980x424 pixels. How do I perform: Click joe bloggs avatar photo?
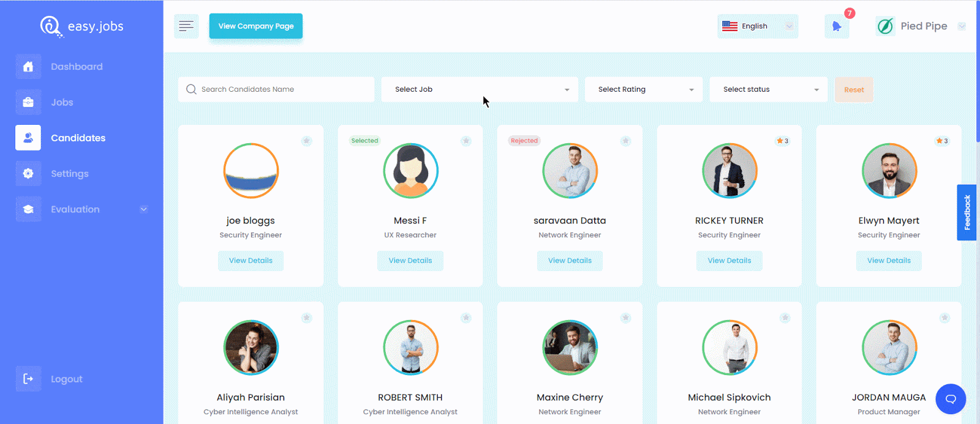click(x=251, y=171)
